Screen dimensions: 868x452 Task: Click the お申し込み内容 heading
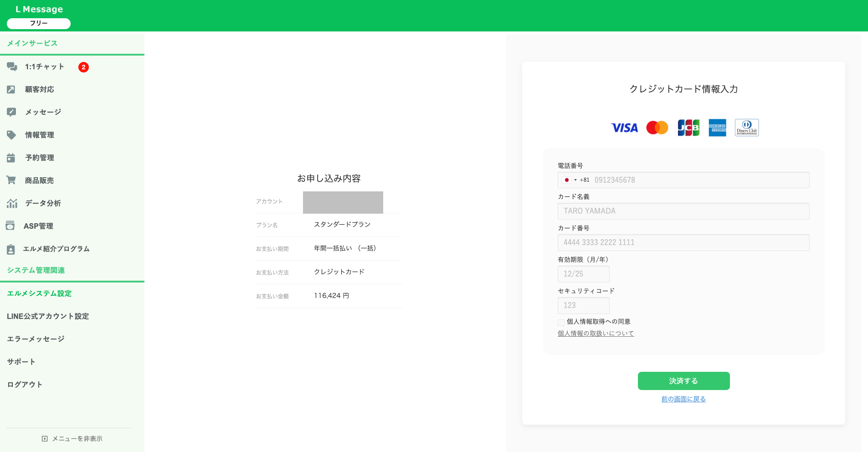(x=329, y=178)
